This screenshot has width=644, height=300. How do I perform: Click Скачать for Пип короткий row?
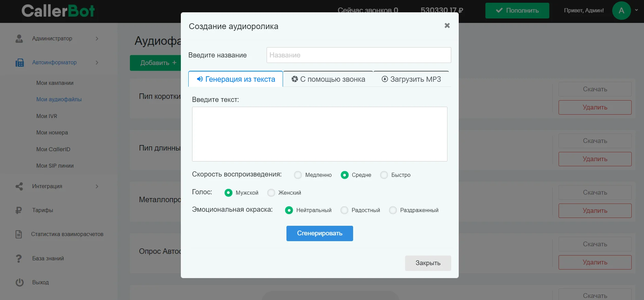click(595, 89)
